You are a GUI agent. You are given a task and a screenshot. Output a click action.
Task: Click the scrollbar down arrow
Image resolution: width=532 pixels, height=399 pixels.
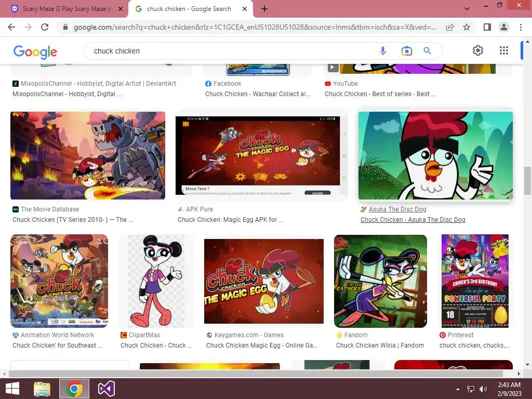tap(527, 365)
